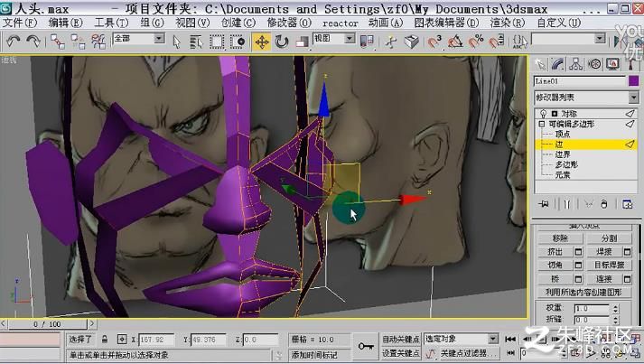Open the 选定对象 key filter dropdown
Viewport: 644px width, 364px height.
pyautogui.click(x=461, y=339)
